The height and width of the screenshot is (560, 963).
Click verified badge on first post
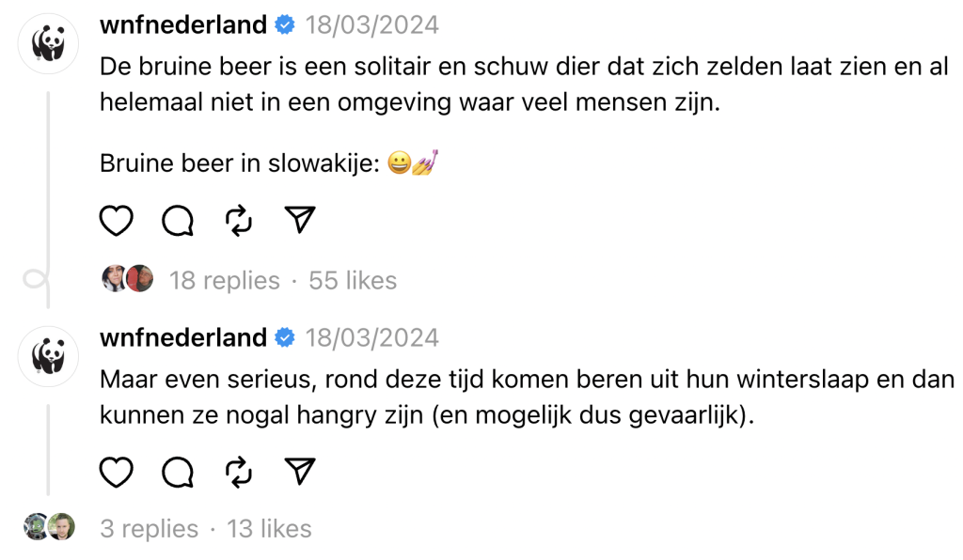(x=285, y=26)
